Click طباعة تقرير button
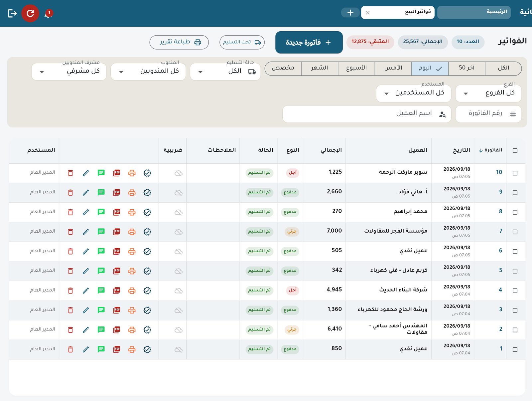The image size is (532, 401). point(179,42)
